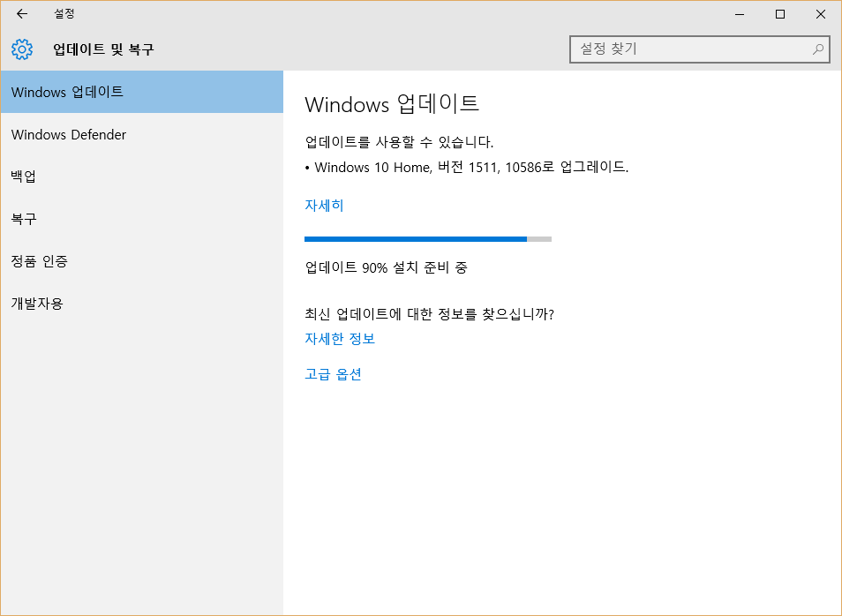The width and height of the screenshot is (842, 616).
Task: Open the 복구 section
Action: pyautogui.click(x=142, y=219)
